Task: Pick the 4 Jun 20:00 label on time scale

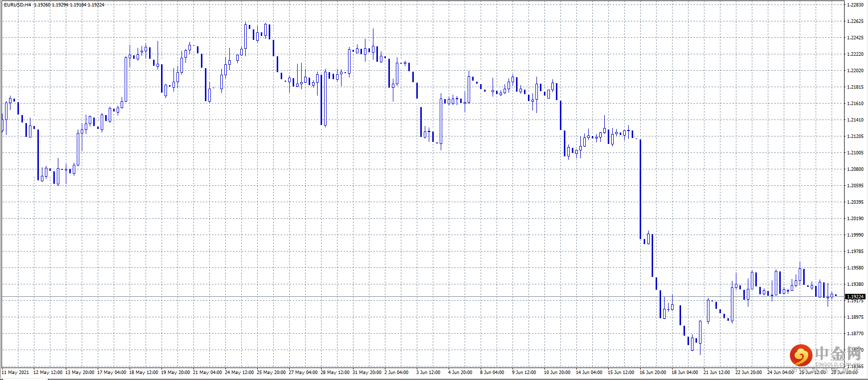Action: pyautogui.click(x=460, y=373)
